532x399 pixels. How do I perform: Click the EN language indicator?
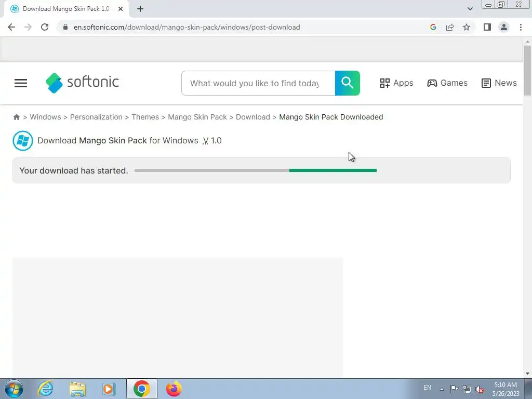point(427,388)
